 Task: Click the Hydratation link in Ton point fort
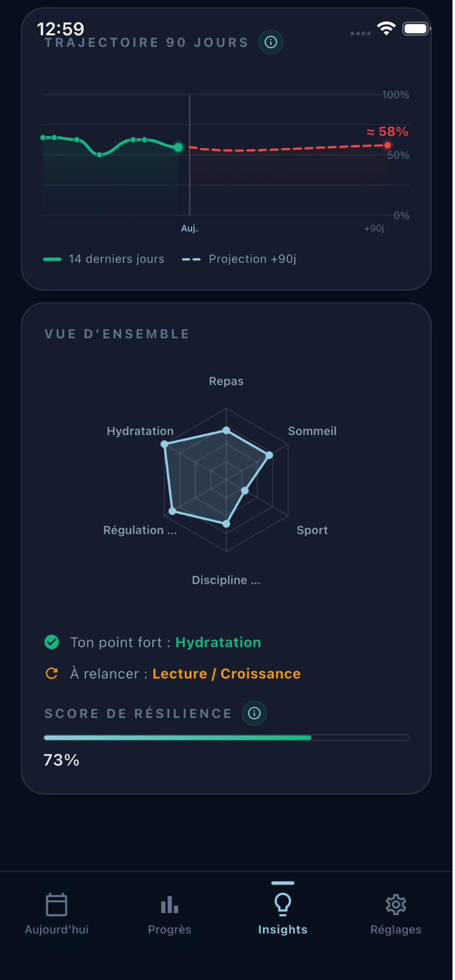coord(219,642)
